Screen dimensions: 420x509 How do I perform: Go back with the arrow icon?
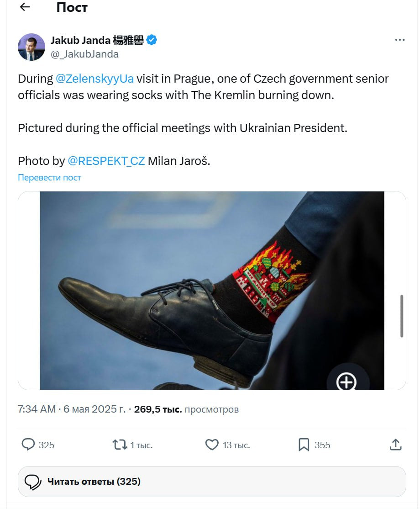(x=24, y=7)
